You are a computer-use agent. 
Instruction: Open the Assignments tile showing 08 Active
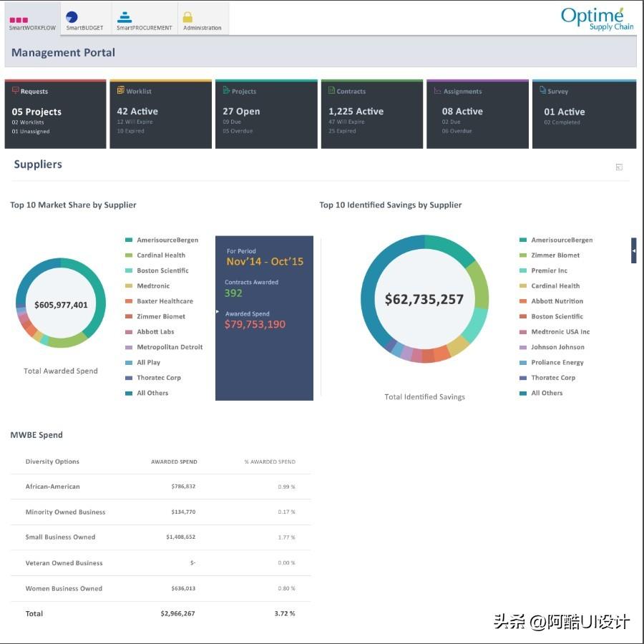477,114
